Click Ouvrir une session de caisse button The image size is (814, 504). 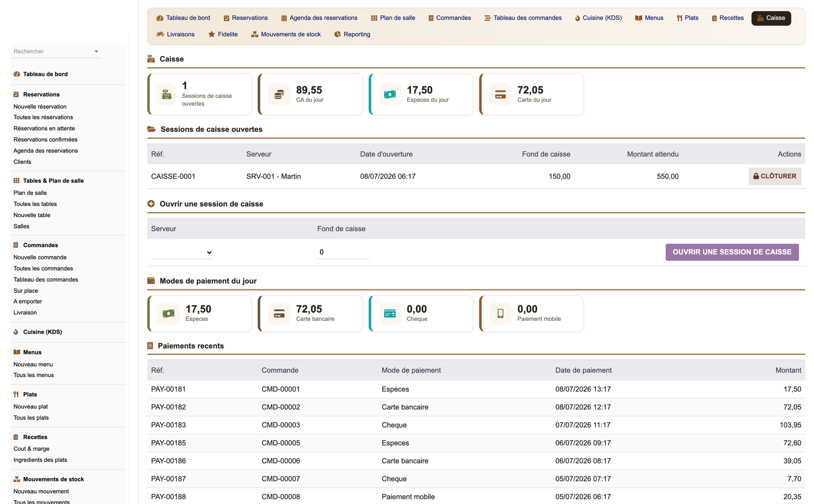(x=732, y=252)
